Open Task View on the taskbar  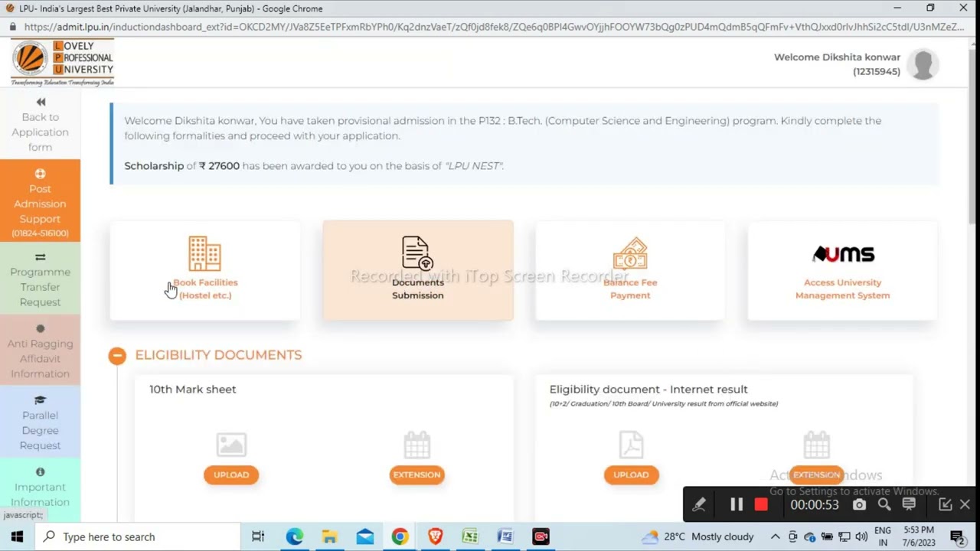pyautogui.click(x=258, y=536)
